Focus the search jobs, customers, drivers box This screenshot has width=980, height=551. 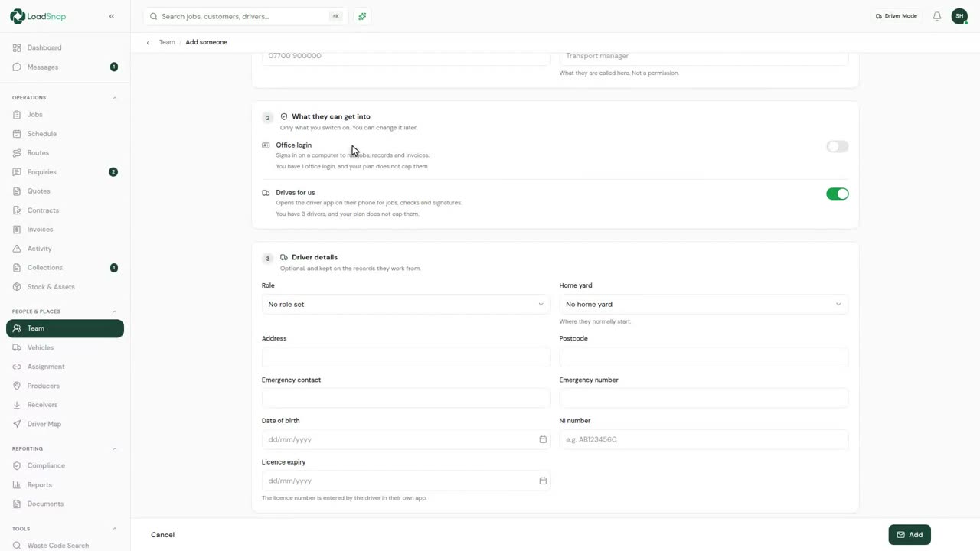[x=245, y=16]
